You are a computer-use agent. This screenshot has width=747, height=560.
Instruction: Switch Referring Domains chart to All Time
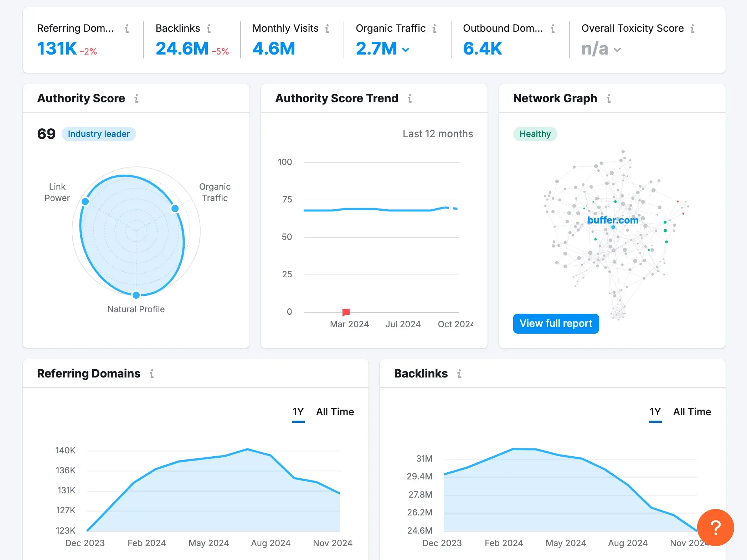[x=335, y=412]
